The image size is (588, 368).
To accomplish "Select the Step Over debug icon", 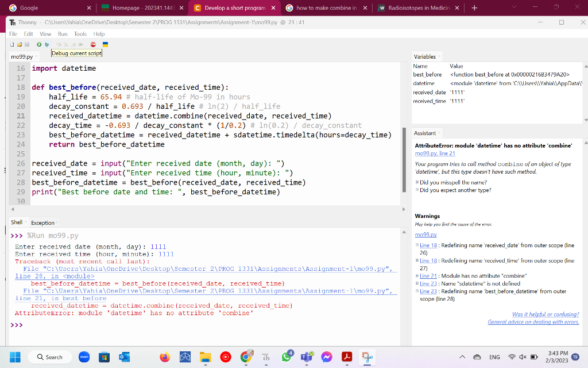I will point(59,44).
